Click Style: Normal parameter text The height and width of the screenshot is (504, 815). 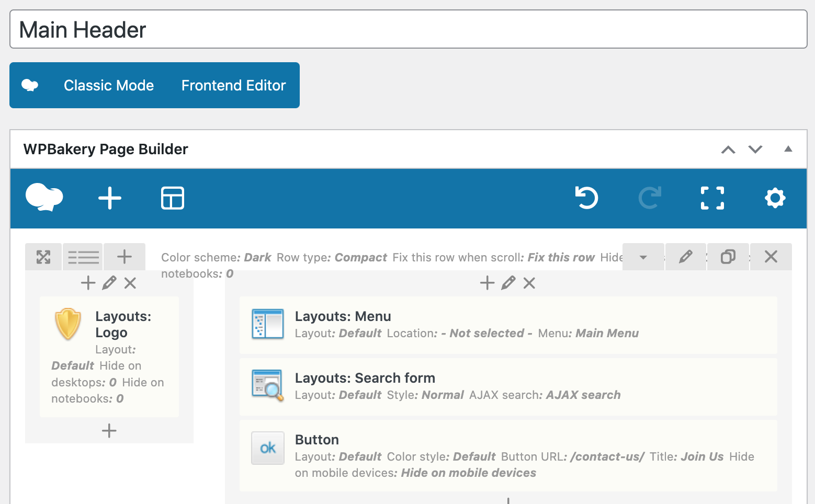(425, 395)
